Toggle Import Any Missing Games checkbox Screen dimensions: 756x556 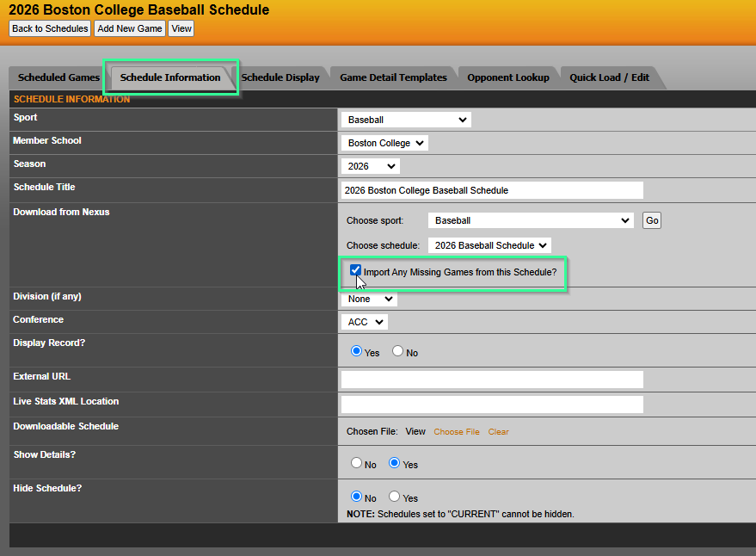coord(355,270)
